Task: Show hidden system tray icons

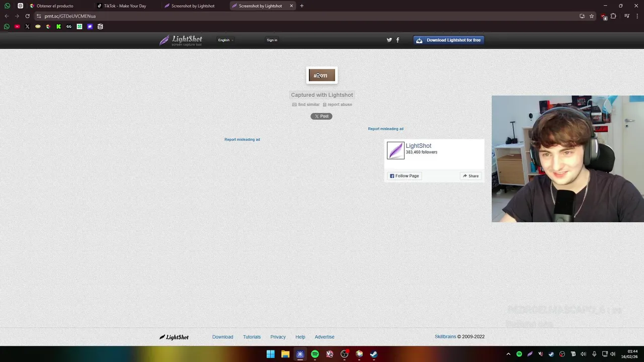Action: pos(508,354)
